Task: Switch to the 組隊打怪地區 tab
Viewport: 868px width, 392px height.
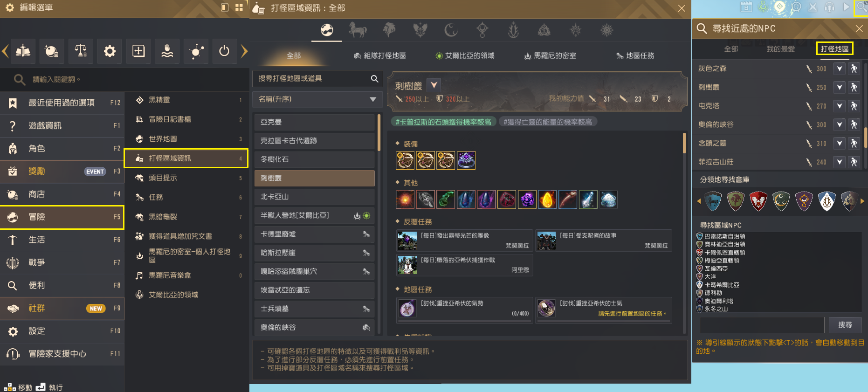Action: (x=379, y=55)
